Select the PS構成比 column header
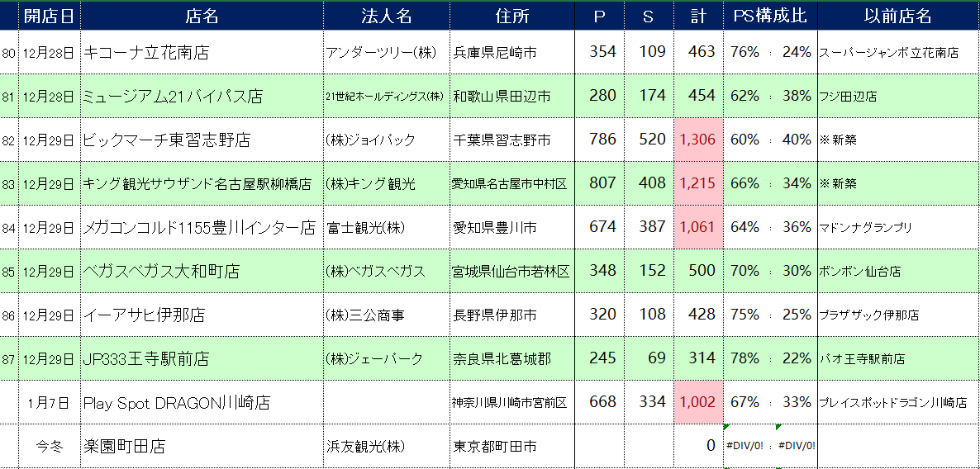 (770, 17)
